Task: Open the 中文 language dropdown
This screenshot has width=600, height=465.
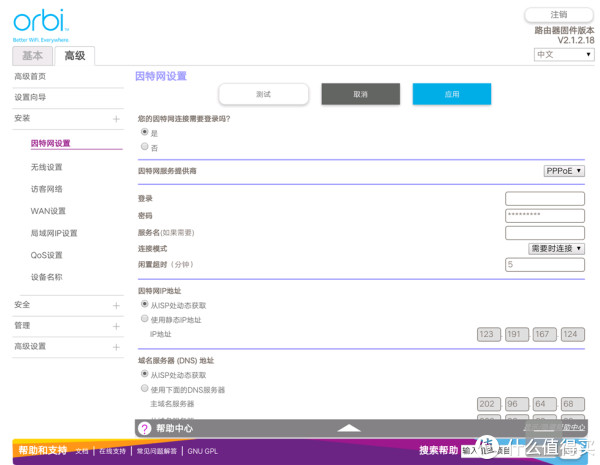Action: click(x=564, y=55)
